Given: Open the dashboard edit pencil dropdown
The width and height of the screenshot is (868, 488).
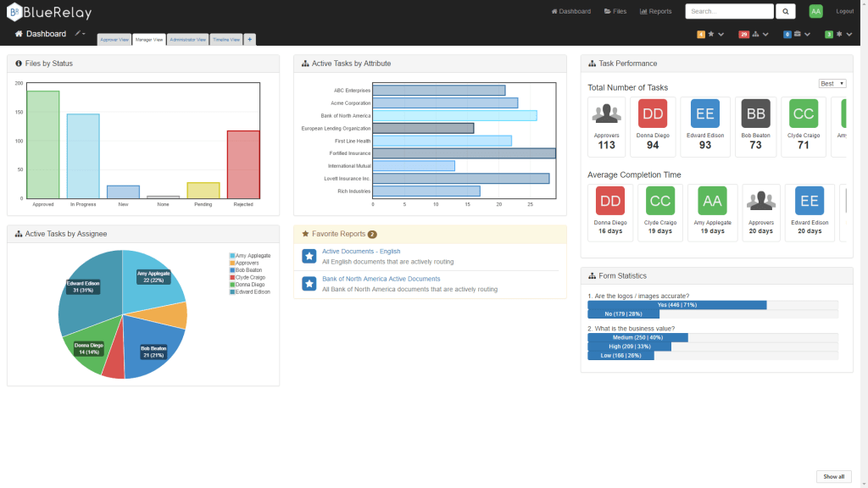Looking at the screenshot, I should point(80,34).
